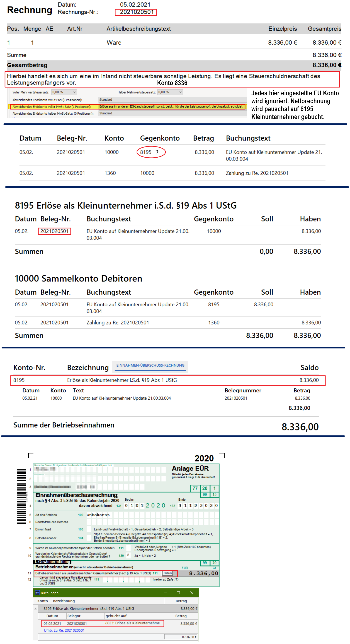Click the Anlage EÜR form title
This screenshot has height=644, width=350.
(x=190, y=468)
